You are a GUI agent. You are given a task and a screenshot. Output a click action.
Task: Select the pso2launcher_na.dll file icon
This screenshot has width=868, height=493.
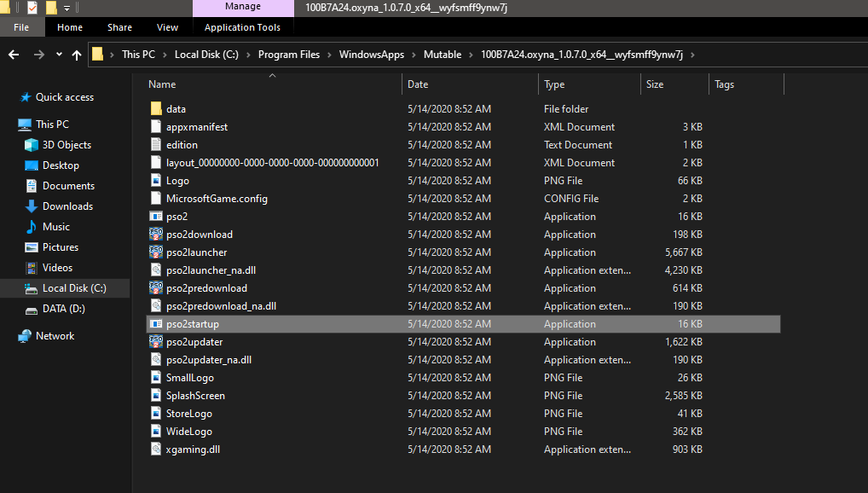point(156,270)
